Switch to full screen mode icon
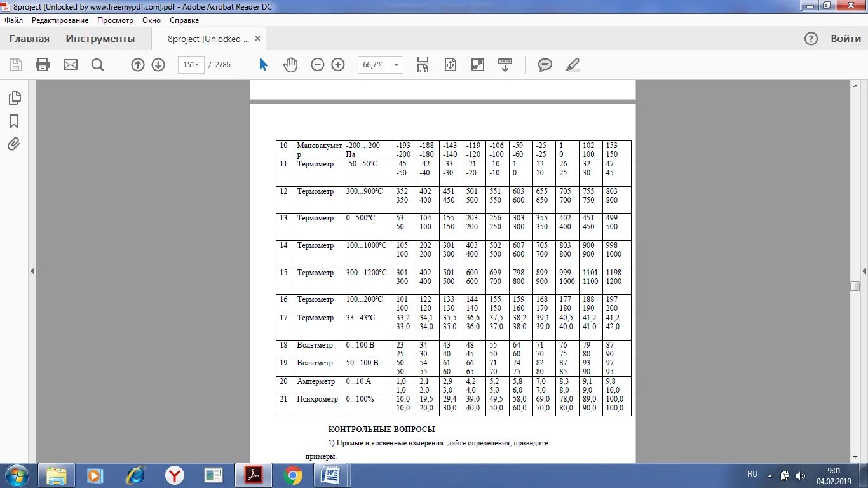Screen dimensions: 868x488 pyautogui.click(x=478, y=65)
